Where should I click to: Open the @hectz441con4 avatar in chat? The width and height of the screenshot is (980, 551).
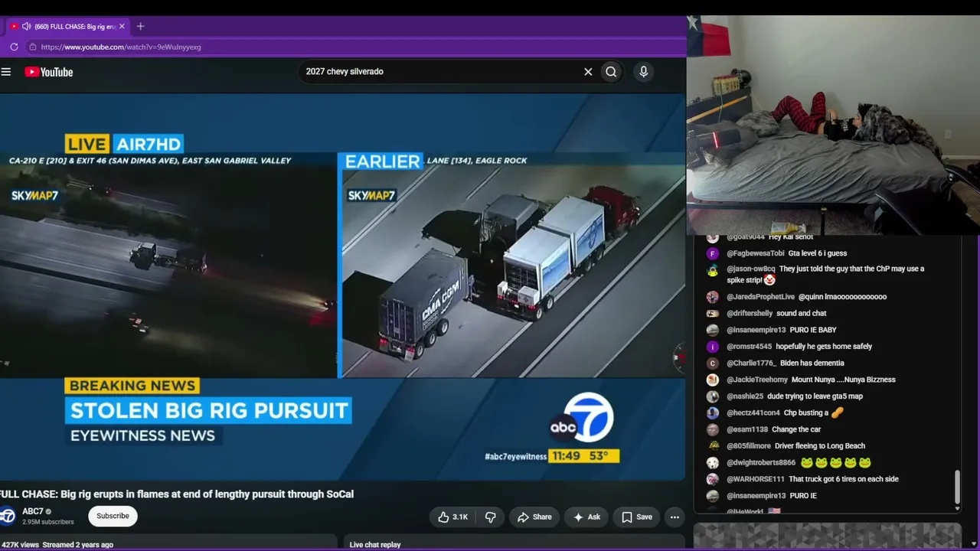click(713, 413)
